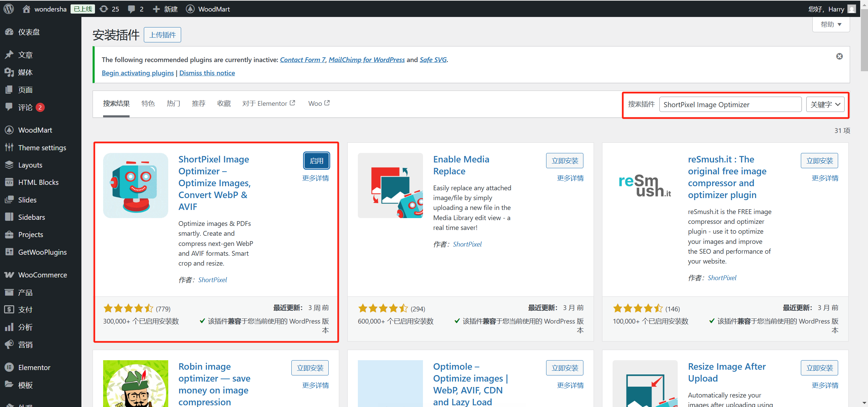Click the Begin activating plugins link
The image size is (868, 407).
click(137, 73)
